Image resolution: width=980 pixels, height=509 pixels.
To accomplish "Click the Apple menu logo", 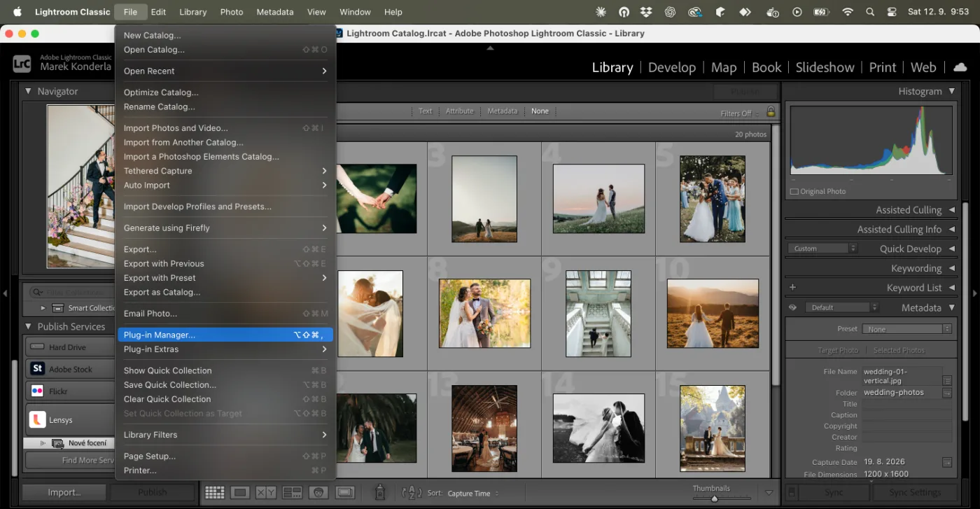I will point(17,12).
